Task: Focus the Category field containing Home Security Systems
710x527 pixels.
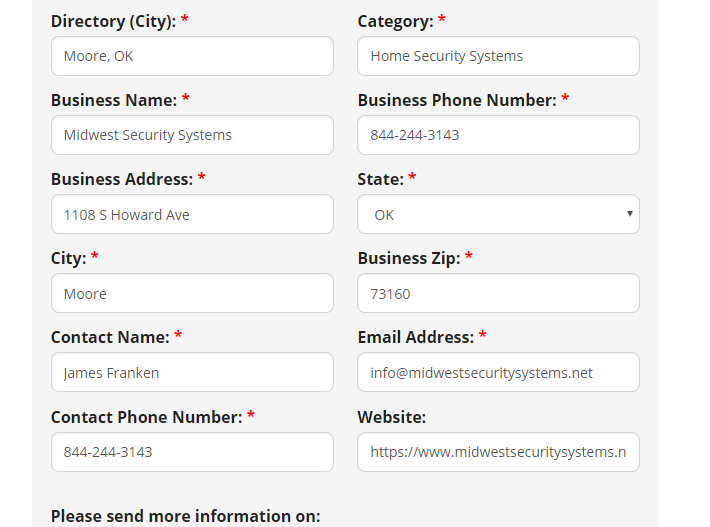Action: pyautogui.click(x=498, y=56)
